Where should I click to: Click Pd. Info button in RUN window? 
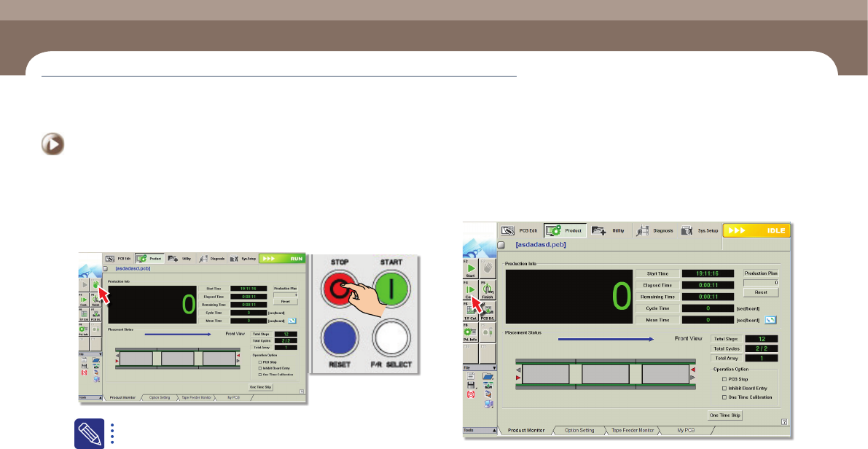point(84,329)
